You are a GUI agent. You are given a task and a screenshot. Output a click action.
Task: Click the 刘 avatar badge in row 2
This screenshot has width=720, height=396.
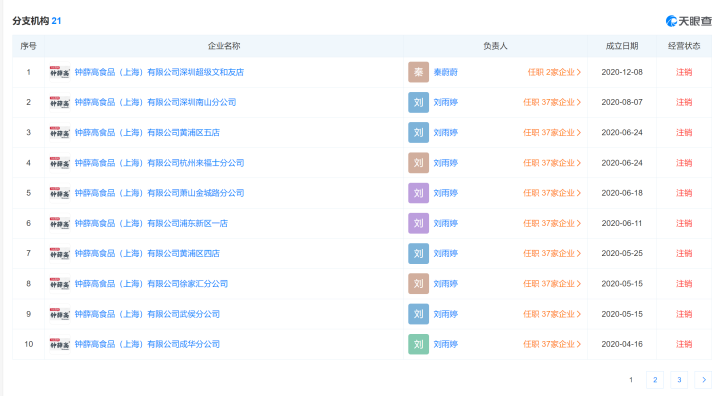click(x=418, y=102)
